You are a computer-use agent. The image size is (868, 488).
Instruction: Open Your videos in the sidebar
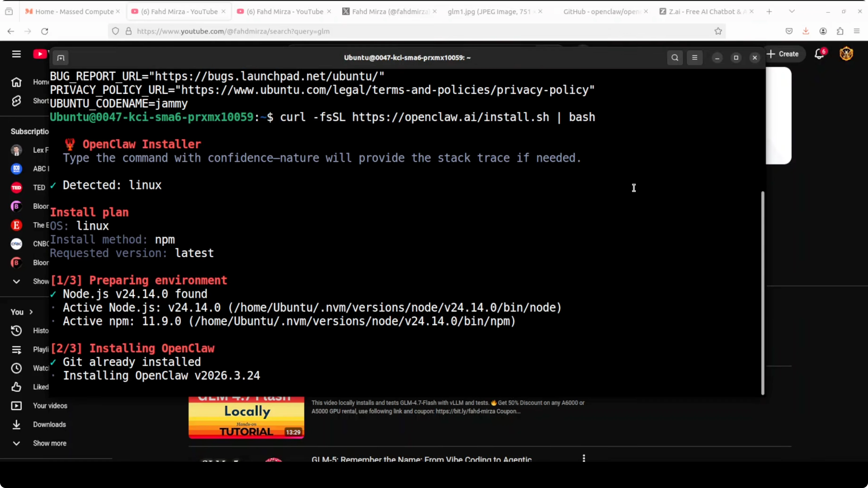coord(50,405)
